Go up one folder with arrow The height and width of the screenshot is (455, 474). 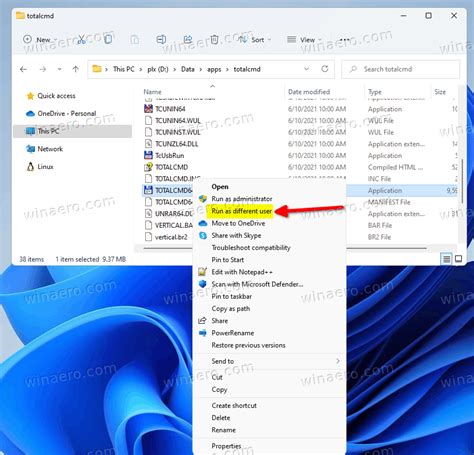point(76,69)
